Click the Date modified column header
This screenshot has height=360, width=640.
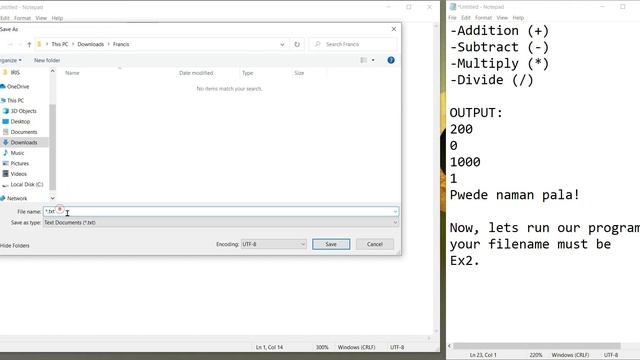tap(196, 73)
